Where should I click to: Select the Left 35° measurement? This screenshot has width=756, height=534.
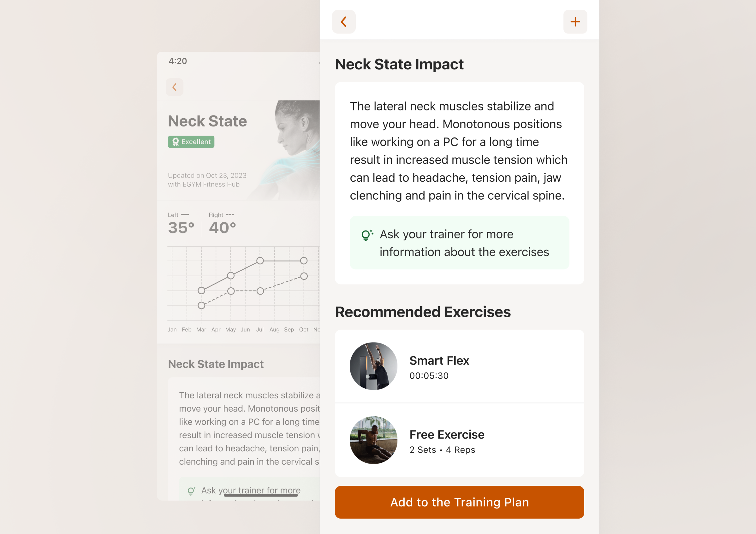point(181,224)
